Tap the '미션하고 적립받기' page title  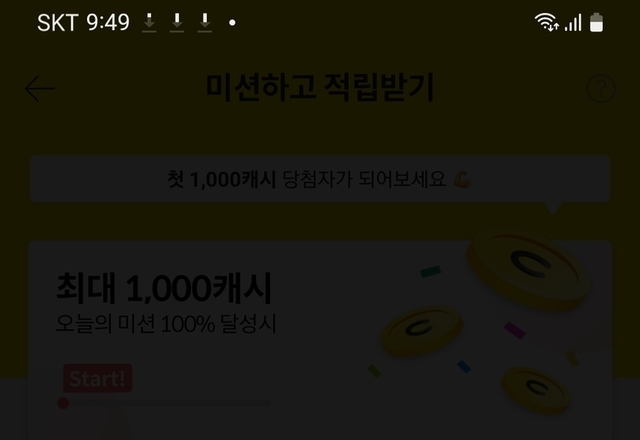click(x=320, y=87)
